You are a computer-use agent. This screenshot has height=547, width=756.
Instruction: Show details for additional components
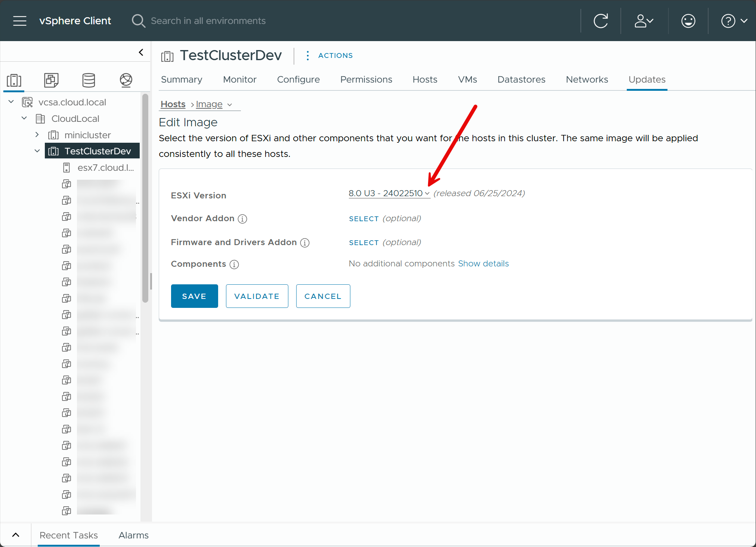click(483, 263)
